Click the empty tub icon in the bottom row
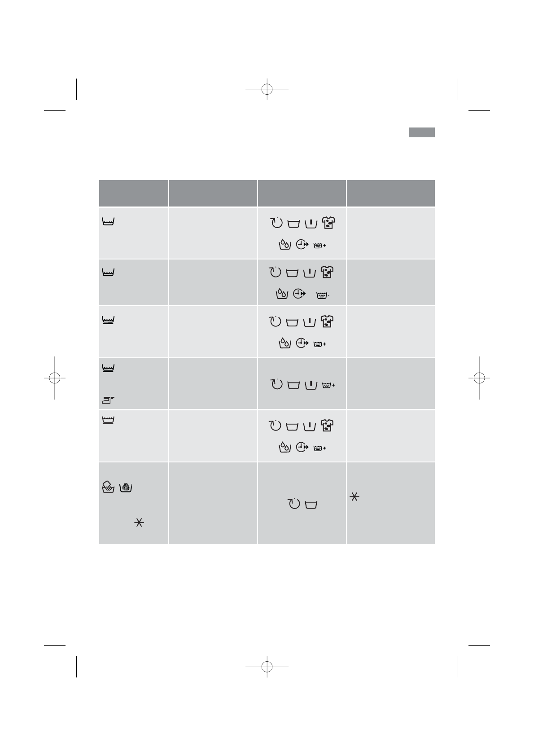This screenshot has height=756, width=534. [311, 505]
